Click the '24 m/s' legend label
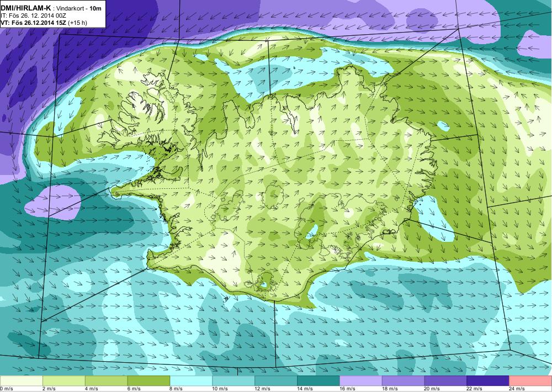Viewport: 552px width, 392px height. click(x=517, y=389)
